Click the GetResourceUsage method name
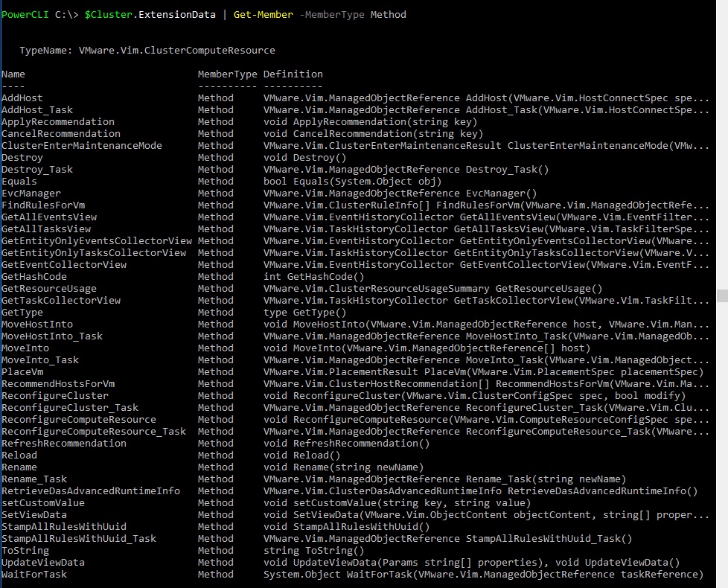This screenshot has height=588, width=728. tap(48, 289)
